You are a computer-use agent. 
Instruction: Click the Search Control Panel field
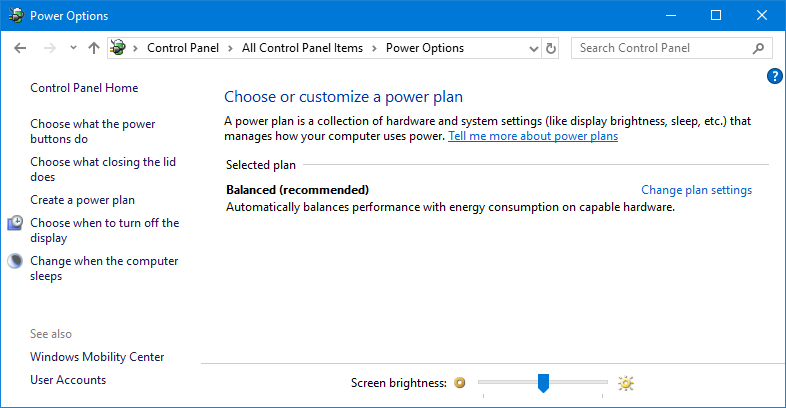pos(672,48)
